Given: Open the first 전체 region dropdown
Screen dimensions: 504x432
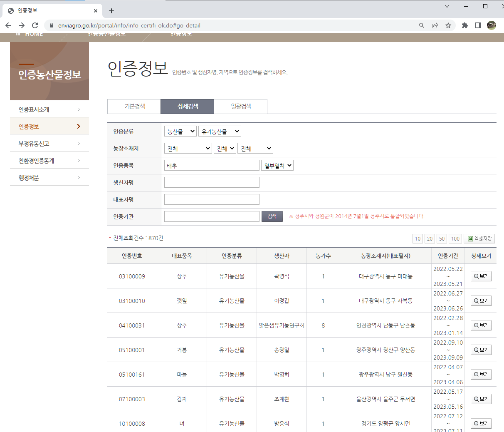Looking at the screenshot, I should click(x=188, y=149).
